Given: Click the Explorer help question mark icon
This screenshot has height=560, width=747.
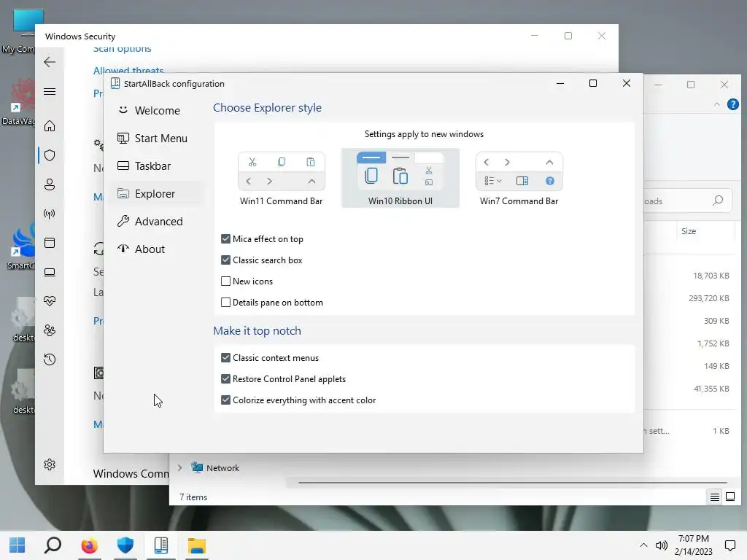Looking at the screenshot, I should pos(732,104).
